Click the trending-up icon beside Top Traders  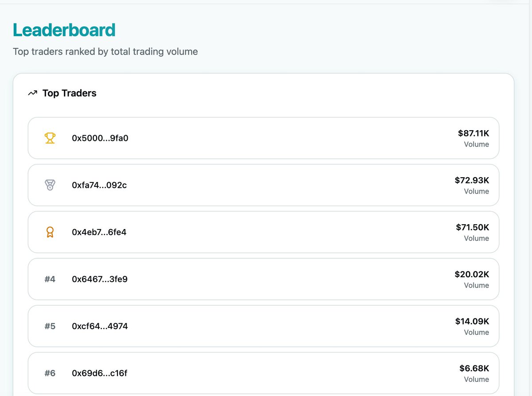coord(32,93)
